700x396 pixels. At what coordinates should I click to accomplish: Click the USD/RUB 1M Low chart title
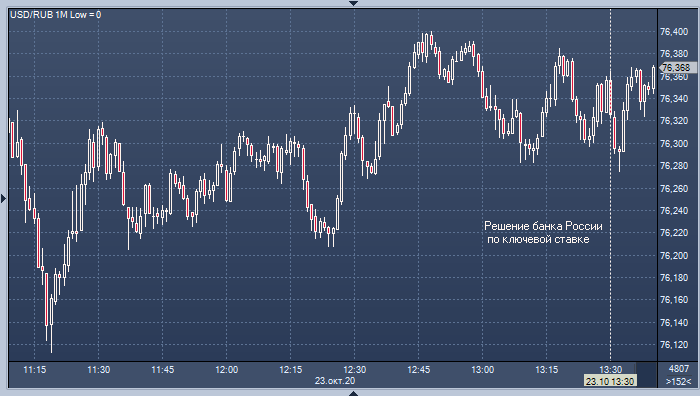pyautogui.click(x=56, y=15)
